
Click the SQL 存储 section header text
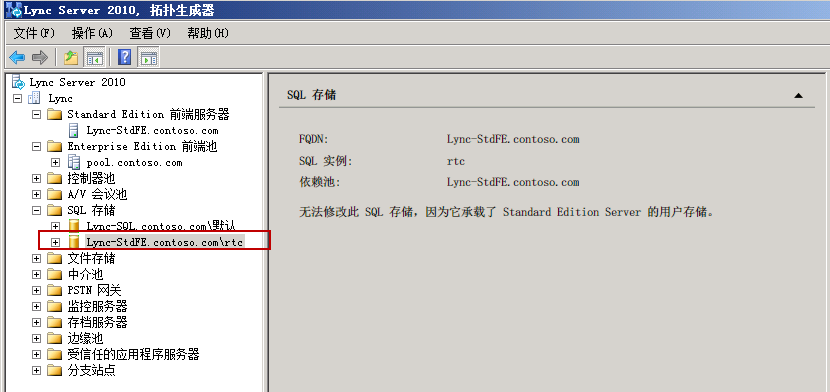pyautogui.click(x=312, y=95)
